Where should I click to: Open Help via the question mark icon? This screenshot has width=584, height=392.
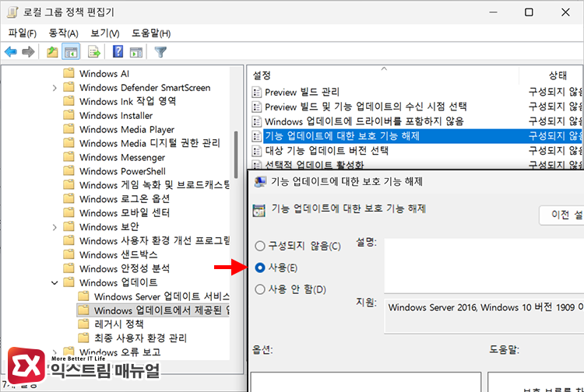coord(118,51)
